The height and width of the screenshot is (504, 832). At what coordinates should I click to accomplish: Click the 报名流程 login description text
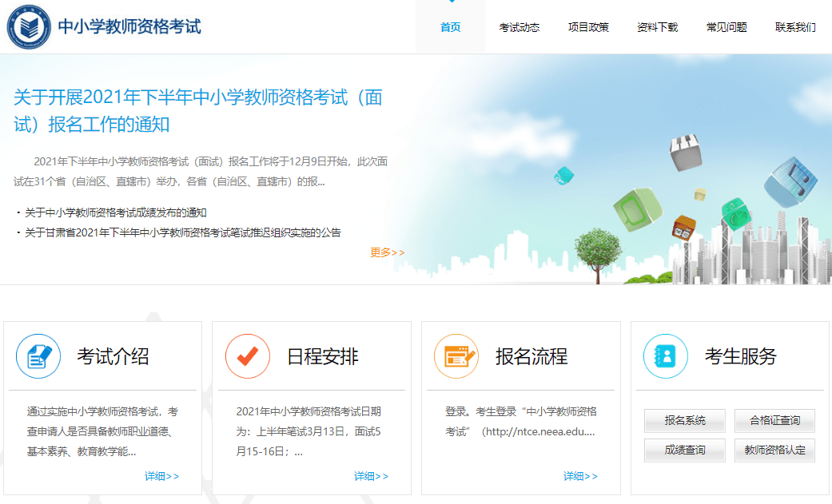521,422
